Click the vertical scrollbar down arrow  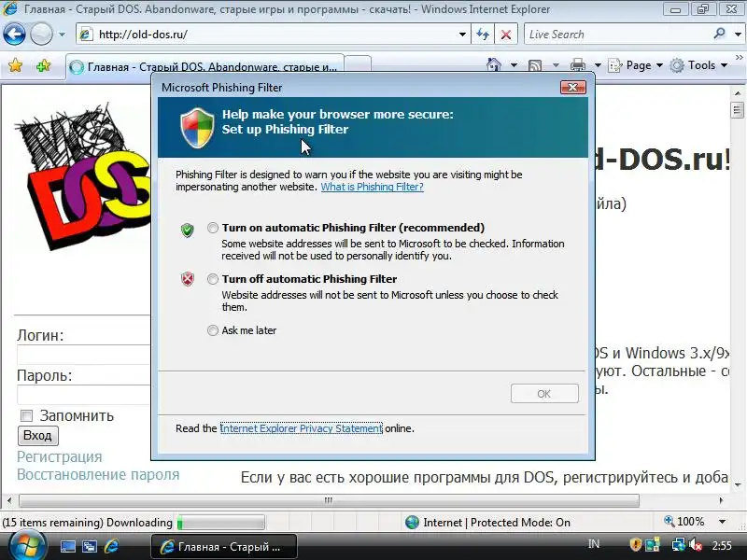pyautogui.click(x=738, y=485)
